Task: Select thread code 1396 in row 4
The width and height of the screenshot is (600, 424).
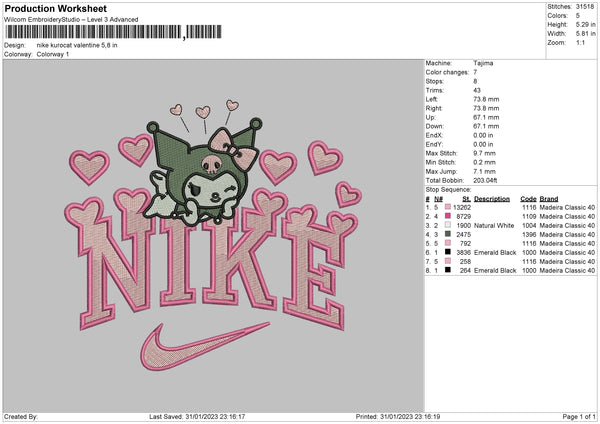Action: coord(529,235)
